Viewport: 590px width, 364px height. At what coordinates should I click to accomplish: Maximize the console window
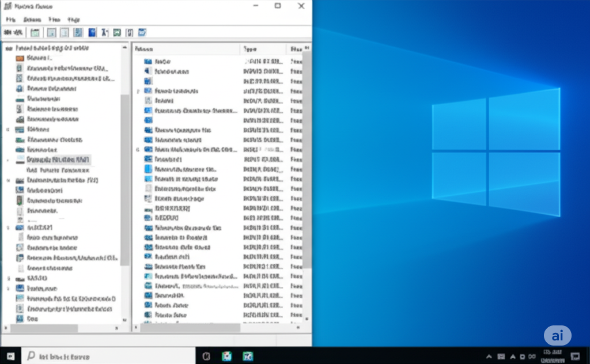click(x=278, y=6)
